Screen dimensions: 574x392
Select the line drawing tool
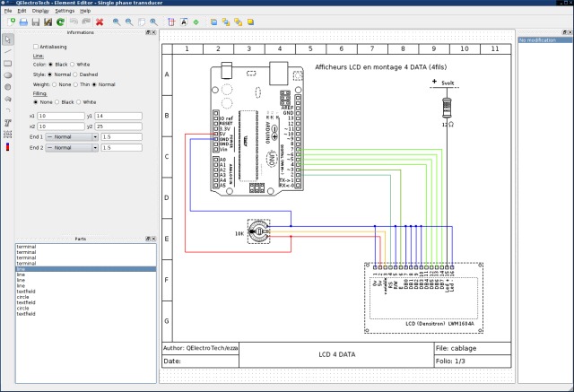[8, 52]
